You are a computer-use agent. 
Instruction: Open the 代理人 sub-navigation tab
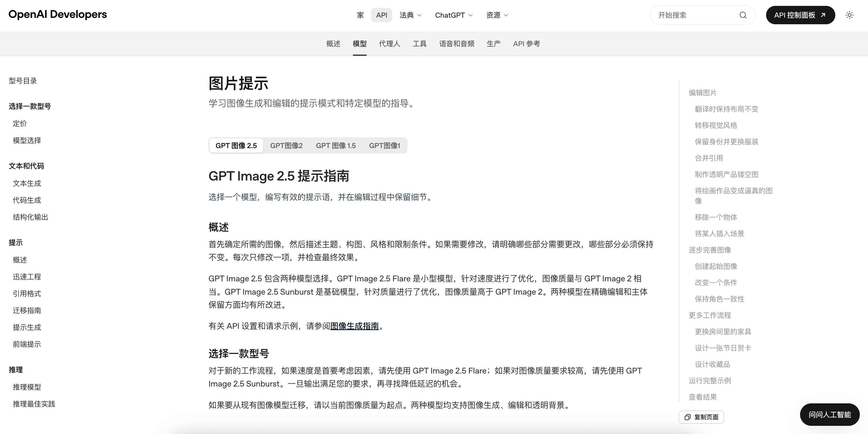pyautogui.click(x=390, y=44)
